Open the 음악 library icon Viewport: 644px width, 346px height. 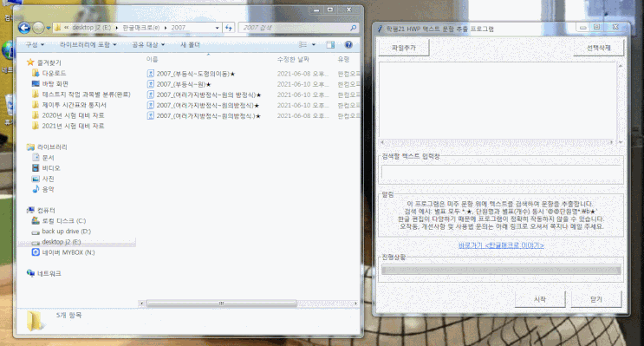coord(36,189)
